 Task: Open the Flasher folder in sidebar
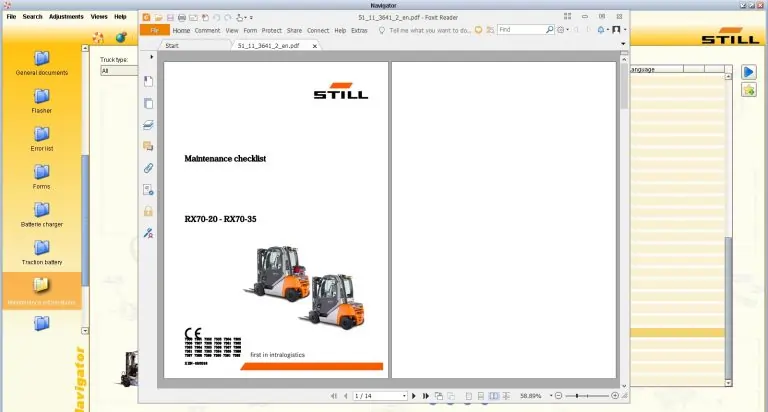click(41, 99)
